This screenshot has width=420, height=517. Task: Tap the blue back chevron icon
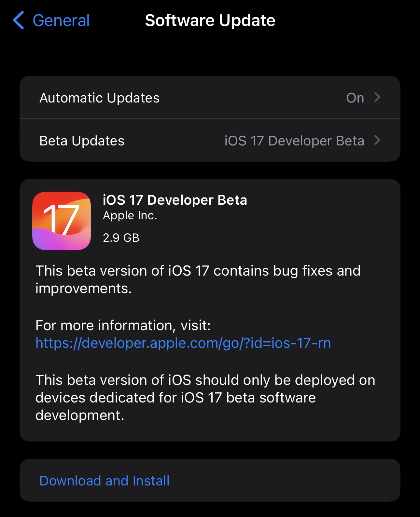tap(19, 20)
